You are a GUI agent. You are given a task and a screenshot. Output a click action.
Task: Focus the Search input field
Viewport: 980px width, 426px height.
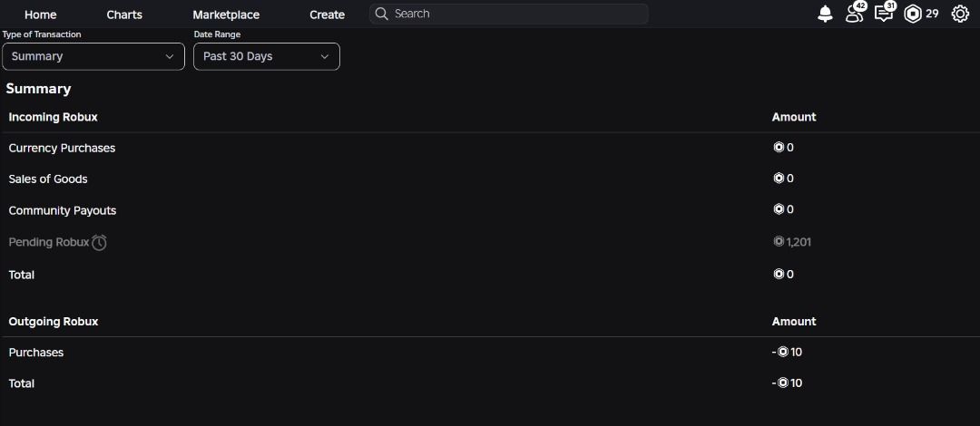click(509, 14)
